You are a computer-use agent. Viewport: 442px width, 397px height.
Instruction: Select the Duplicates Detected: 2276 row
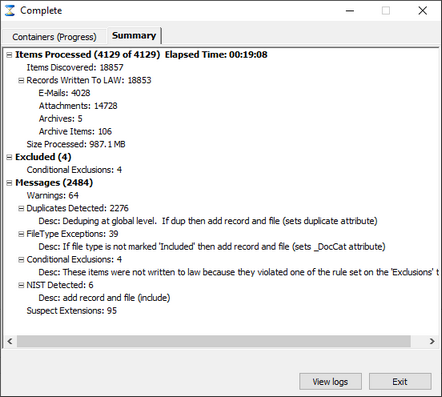click(x=77, y=208)
